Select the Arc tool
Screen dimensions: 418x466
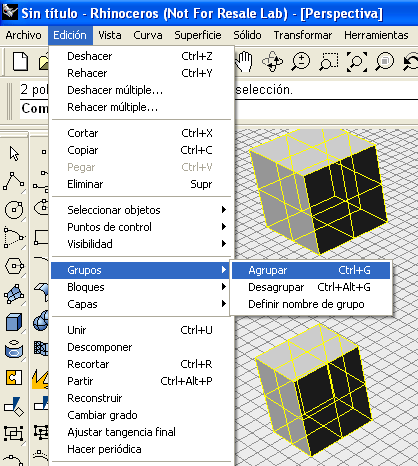click(x=14, y=238)
